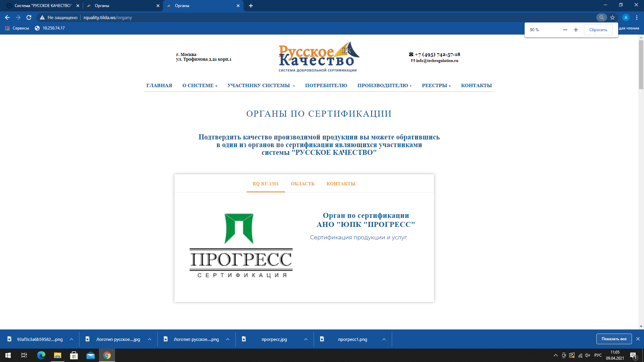Click the info@techregulation.ru email link
The width and height of the screenshot is (644, 362).
coord(437,61)
